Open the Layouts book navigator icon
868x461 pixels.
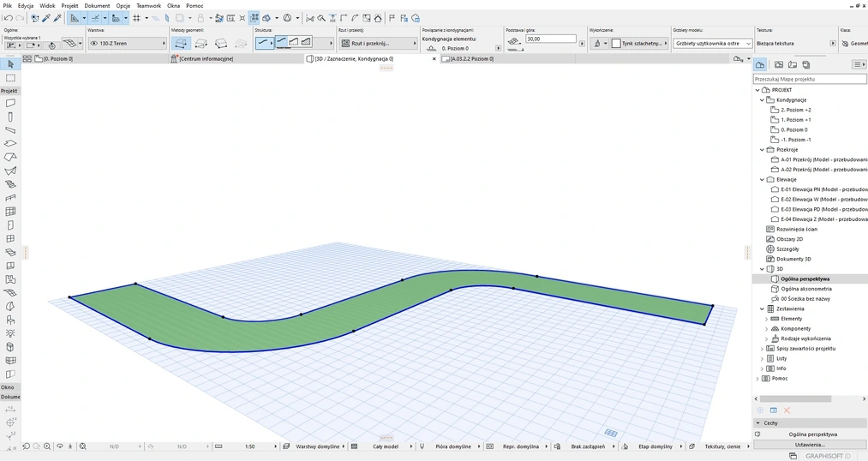click(793, 64)
